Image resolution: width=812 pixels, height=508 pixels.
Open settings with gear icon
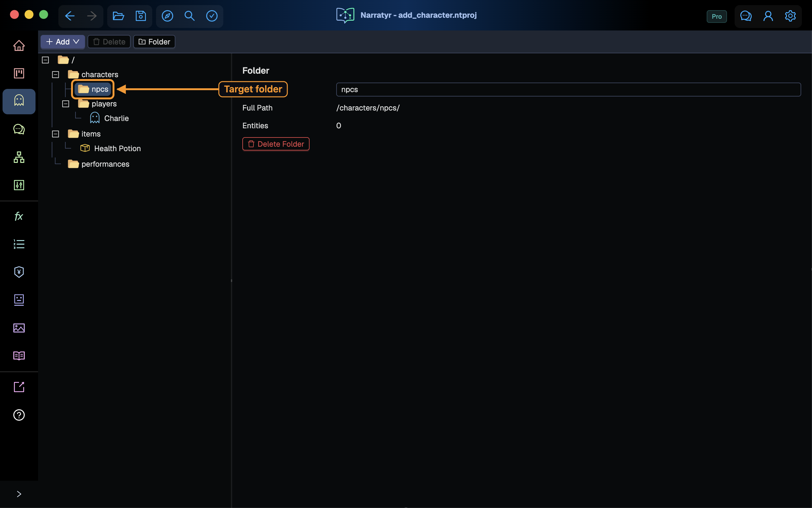(790, 16)
